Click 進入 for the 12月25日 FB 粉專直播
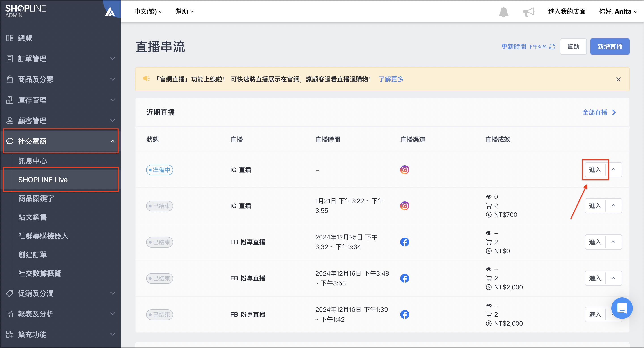The height and width of the screenshot is (348, 644). [595, 242]
